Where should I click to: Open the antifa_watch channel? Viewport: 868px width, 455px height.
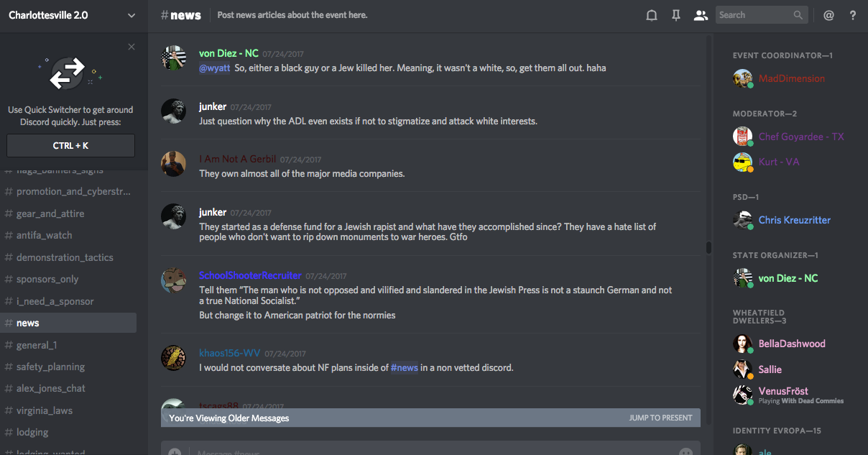45,235
